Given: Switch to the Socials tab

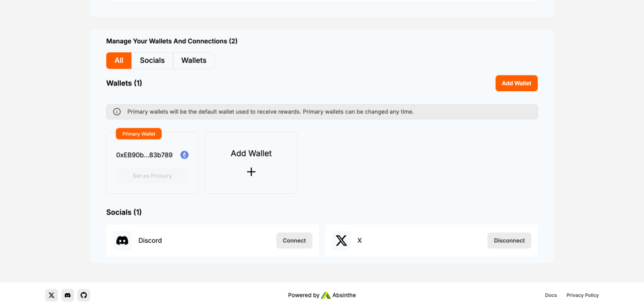Looking at the screenshot, I should (x=152, y=60).
